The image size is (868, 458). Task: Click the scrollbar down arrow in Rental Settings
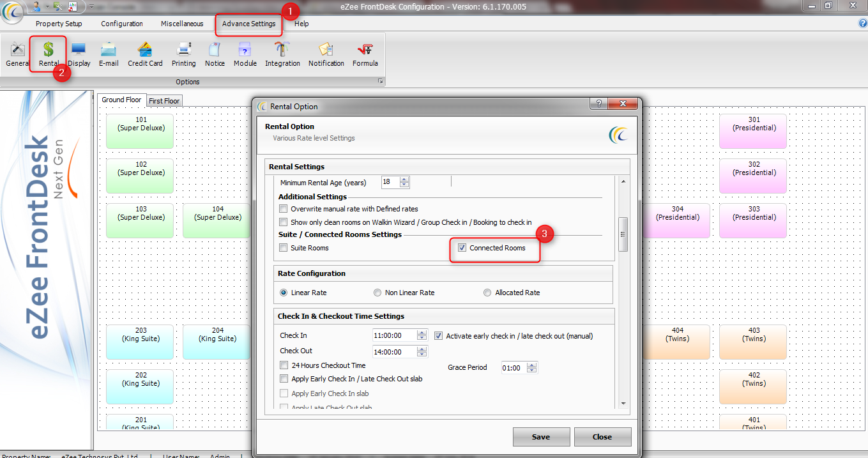(623, 402)
